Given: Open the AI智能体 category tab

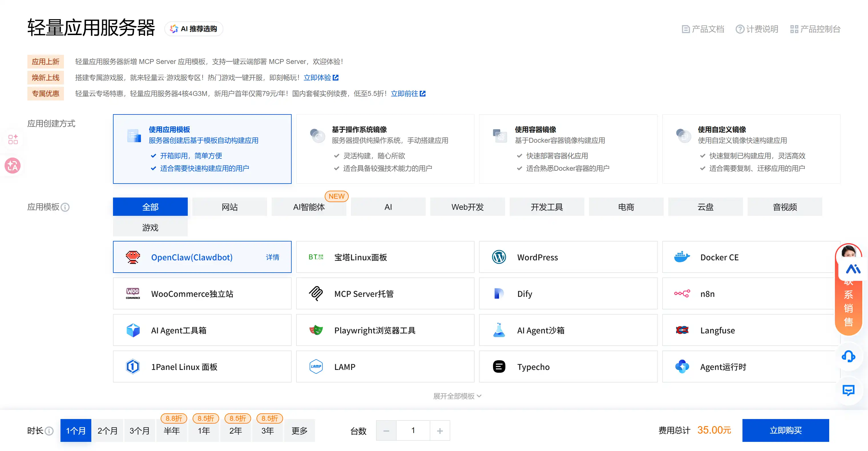Looking at the screenshot, I should (309, 207).
